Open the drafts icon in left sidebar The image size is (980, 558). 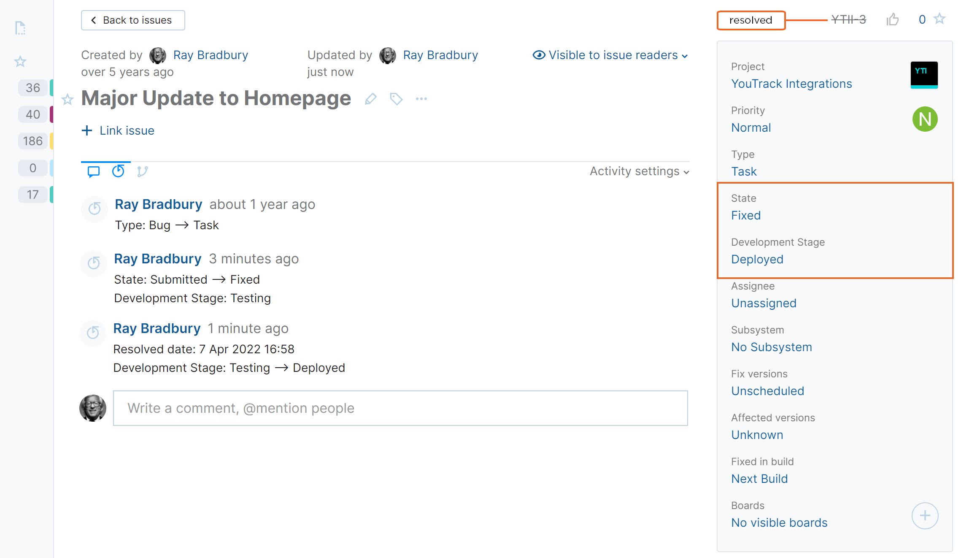20,28
